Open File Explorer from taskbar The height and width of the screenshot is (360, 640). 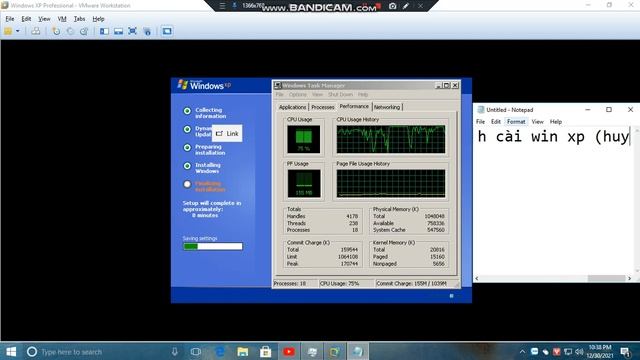pyautogui.click(x=242, y=351)
